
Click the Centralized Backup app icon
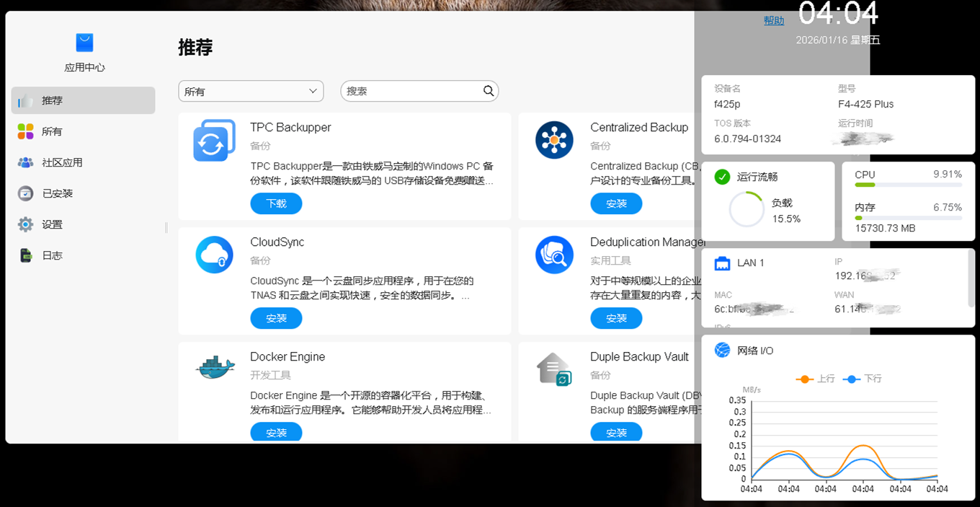point(554,140)
